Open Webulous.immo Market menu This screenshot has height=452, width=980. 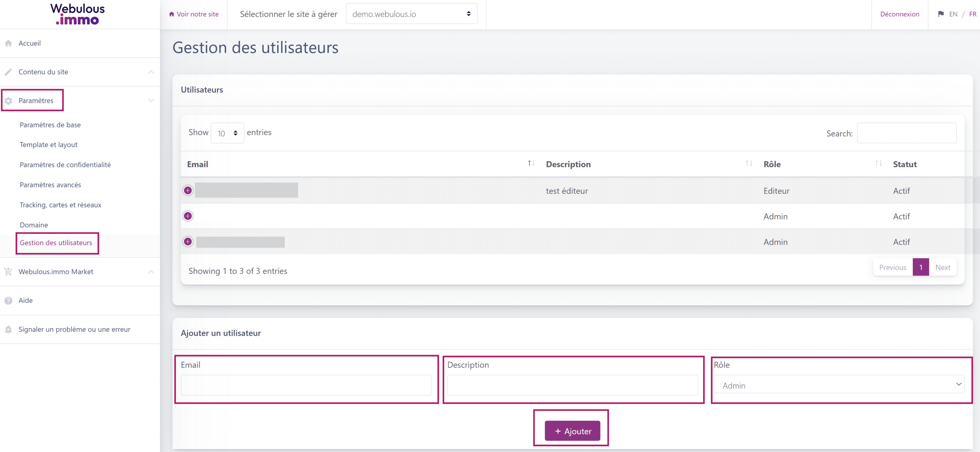pyautogui.click(x=56, y=271)
